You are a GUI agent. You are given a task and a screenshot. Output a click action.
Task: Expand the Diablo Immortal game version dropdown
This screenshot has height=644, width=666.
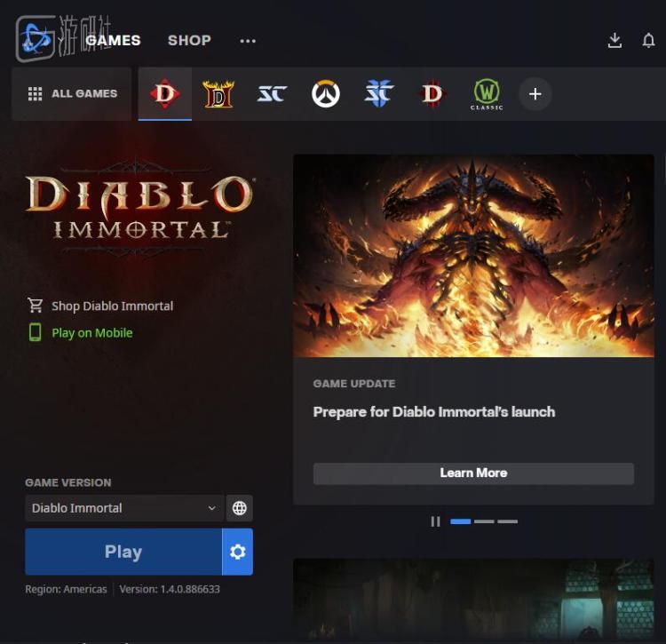(124, 508)
